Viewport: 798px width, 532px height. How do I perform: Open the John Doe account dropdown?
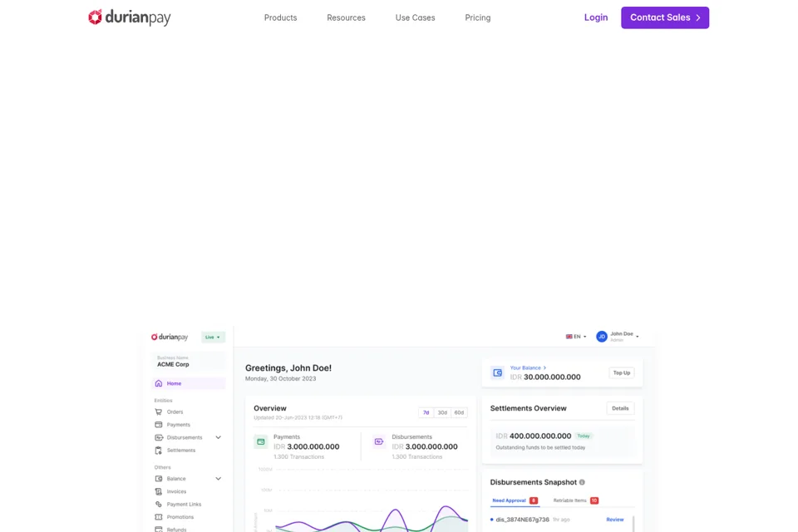624,337
